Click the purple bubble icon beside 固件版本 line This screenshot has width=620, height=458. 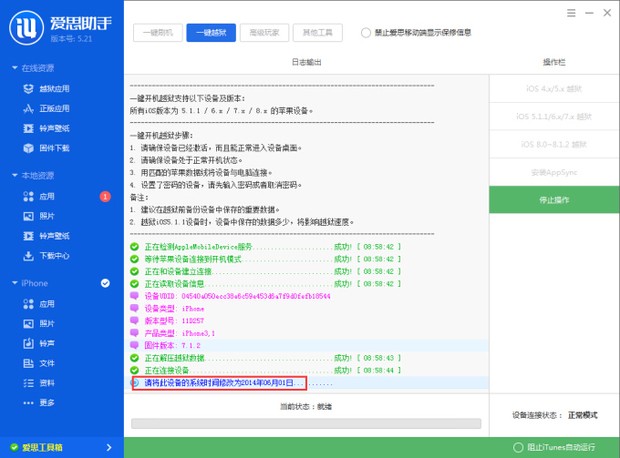click(134, 345)
